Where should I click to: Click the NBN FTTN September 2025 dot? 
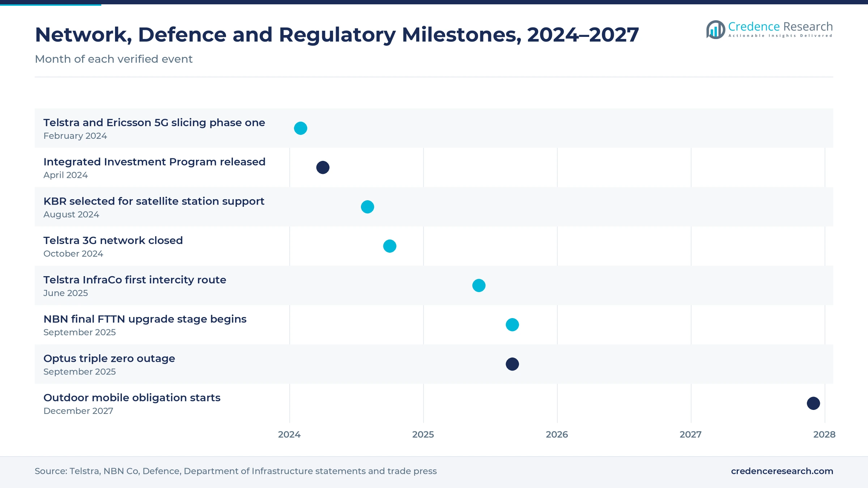512,325
